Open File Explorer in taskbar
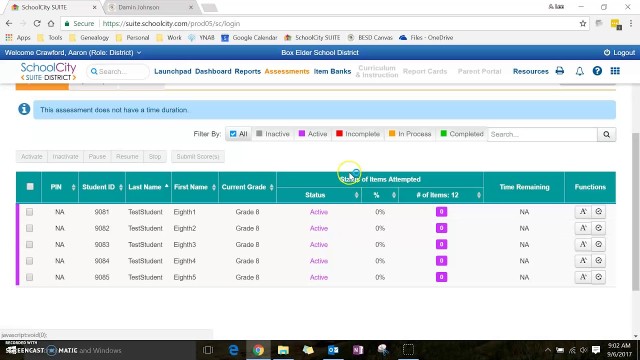Image resolution: width=640 pixels, height=360 pixels. coord(283,350)
